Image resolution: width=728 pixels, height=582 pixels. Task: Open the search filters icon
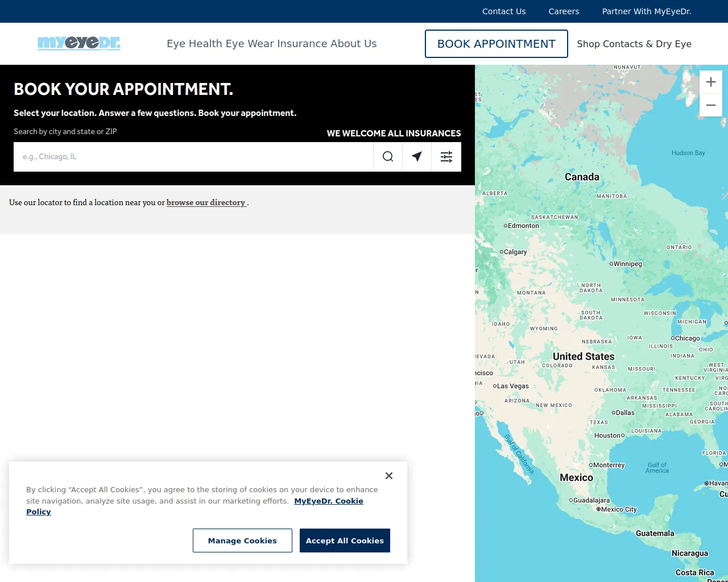(x=446, y=157)
